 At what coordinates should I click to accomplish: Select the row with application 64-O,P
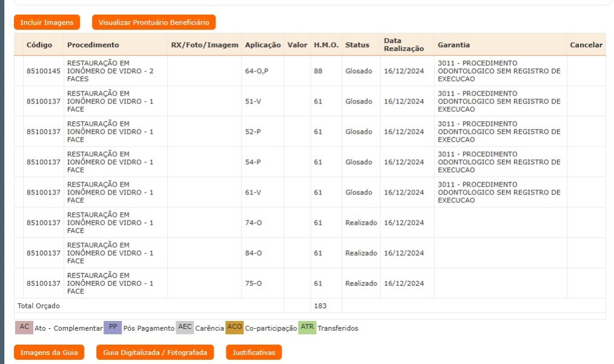click(x=256, y=71)
